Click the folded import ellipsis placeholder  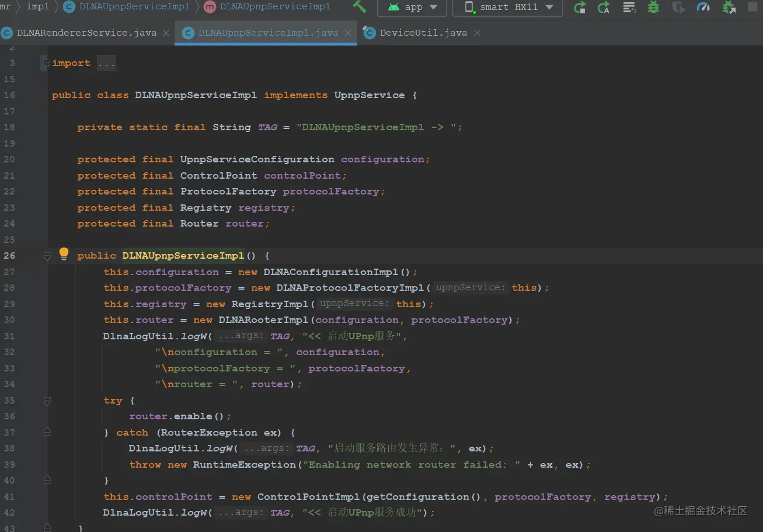tap(106, 63)
